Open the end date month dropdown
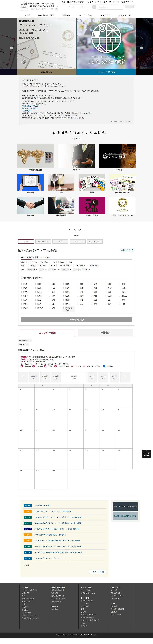Screen dimensions: 153x644 (76, 270)
